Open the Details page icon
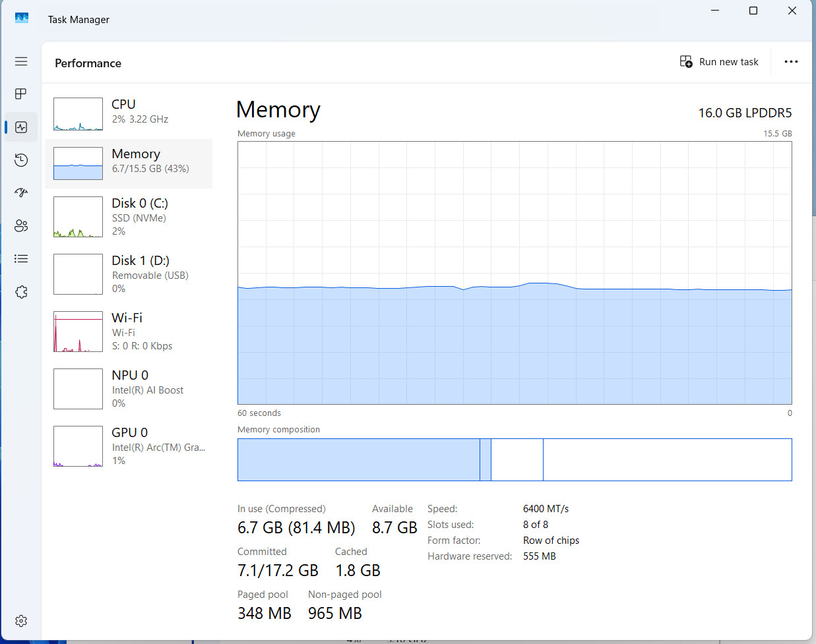This screenshot has height=644, width=816. point(21,258)
